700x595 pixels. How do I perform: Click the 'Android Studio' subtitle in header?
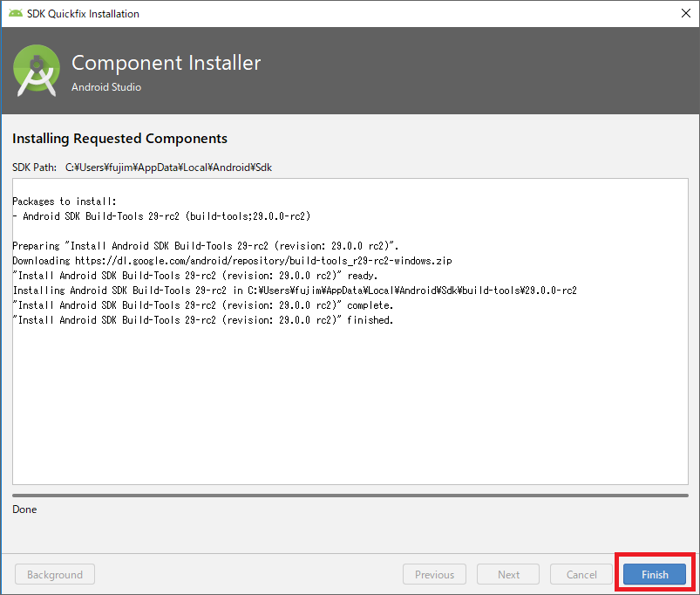tap(106, 87)
